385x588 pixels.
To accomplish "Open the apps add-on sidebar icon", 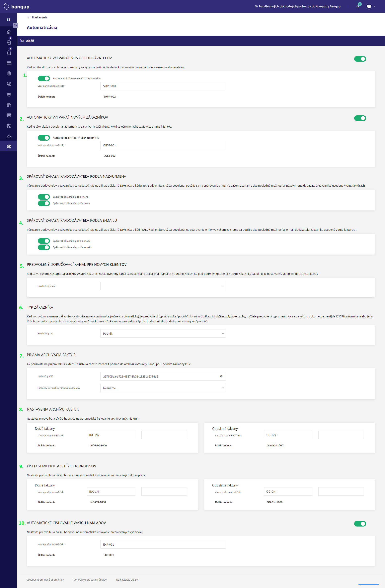I will point(9,105).
